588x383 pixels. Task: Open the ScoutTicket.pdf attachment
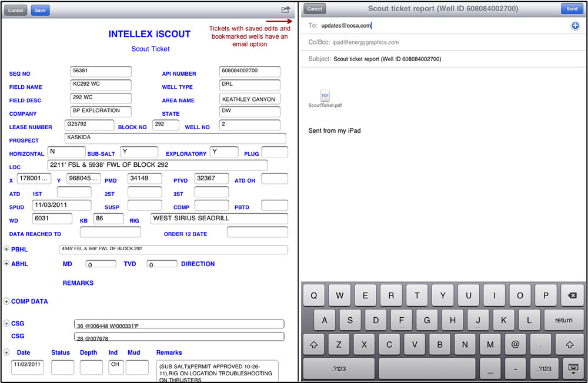(325, 99)
